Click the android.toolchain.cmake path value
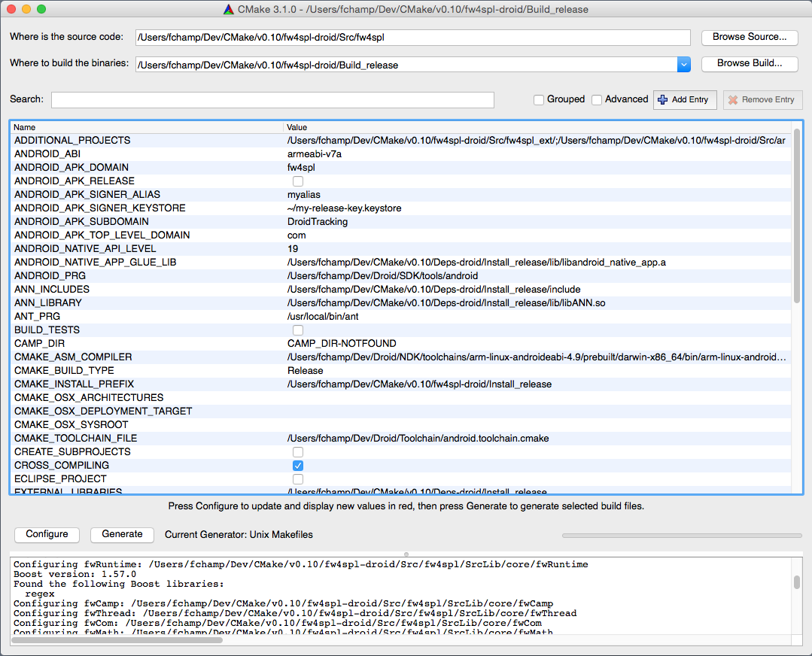 click(x=418, y=438)
